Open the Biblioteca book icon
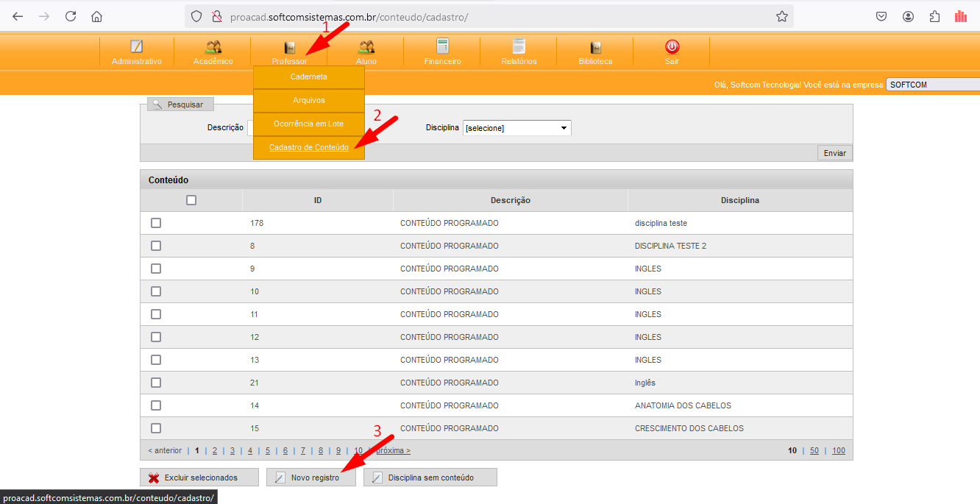The height and width of the screenshot is (504, 980). click(x=595, y=47)
